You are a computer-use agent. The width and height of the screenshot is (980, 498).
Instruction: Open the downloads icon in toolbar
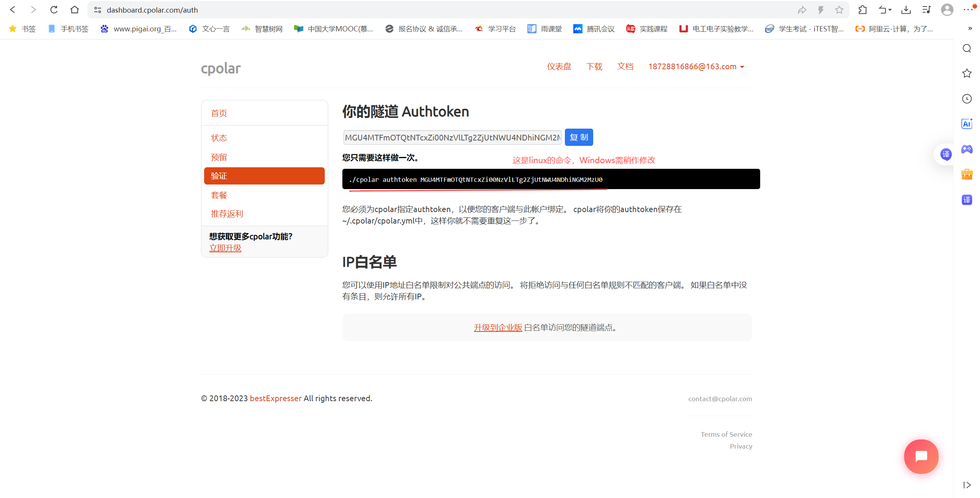tap(906, 10)
